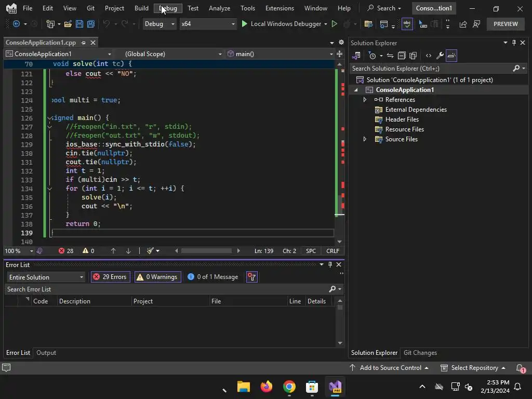Toggle the clear error list filter funnel
Viewport: 532px width, 399px height.
(252, 277)
